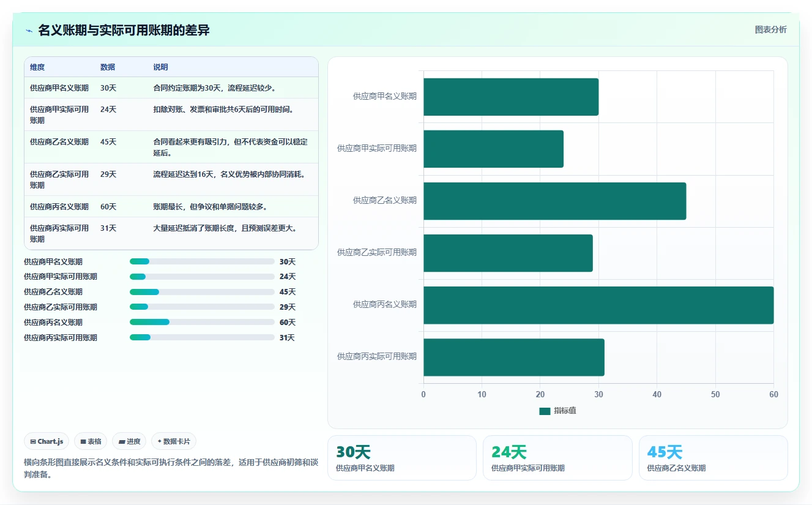The height and width of the screenshot is (505, 812).
Task: Click the 60天 progress value label
Action: [288, 323]
